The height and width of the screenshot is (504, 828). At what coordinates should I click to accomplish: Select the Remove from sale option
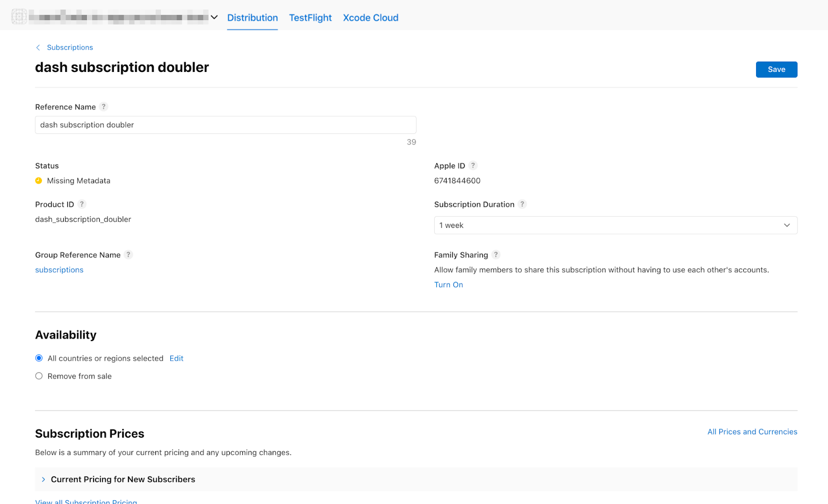(39, 376)
